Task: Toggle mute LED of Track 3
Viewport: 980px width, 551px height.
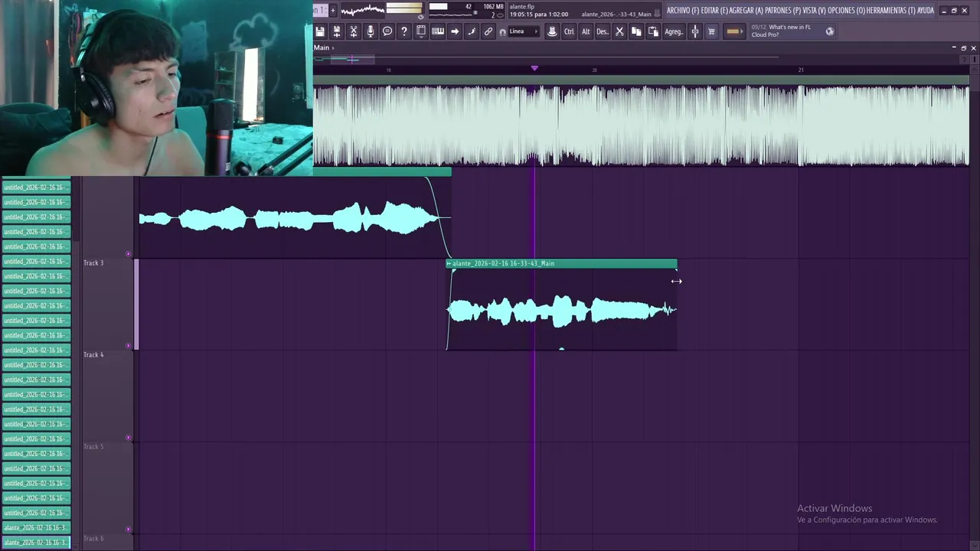Action: 128,346
